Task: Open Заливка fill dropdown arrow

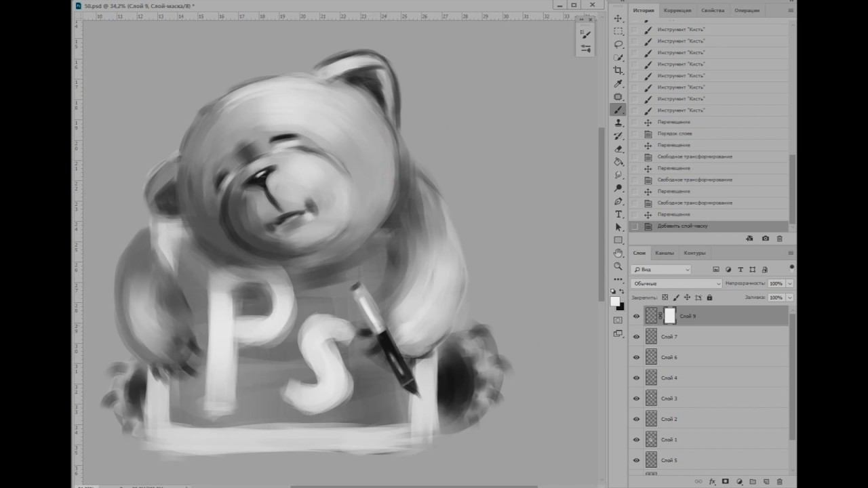Action: point(790,298)
